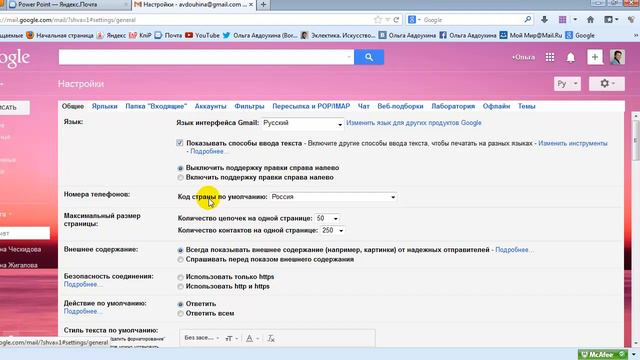Click Изменить язык для других продуктов Google
The image size is (640, 360).
[x=414, y=123]
